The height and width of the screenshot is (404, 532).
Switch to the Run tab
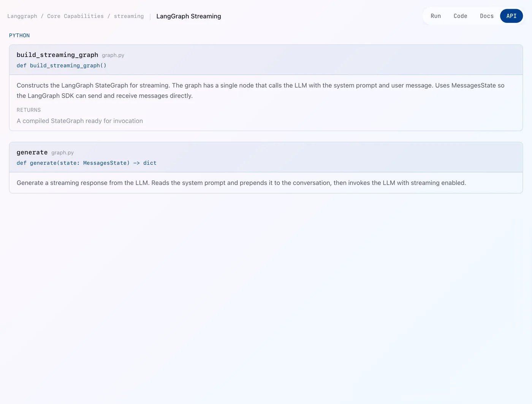[x=435, y=16]
